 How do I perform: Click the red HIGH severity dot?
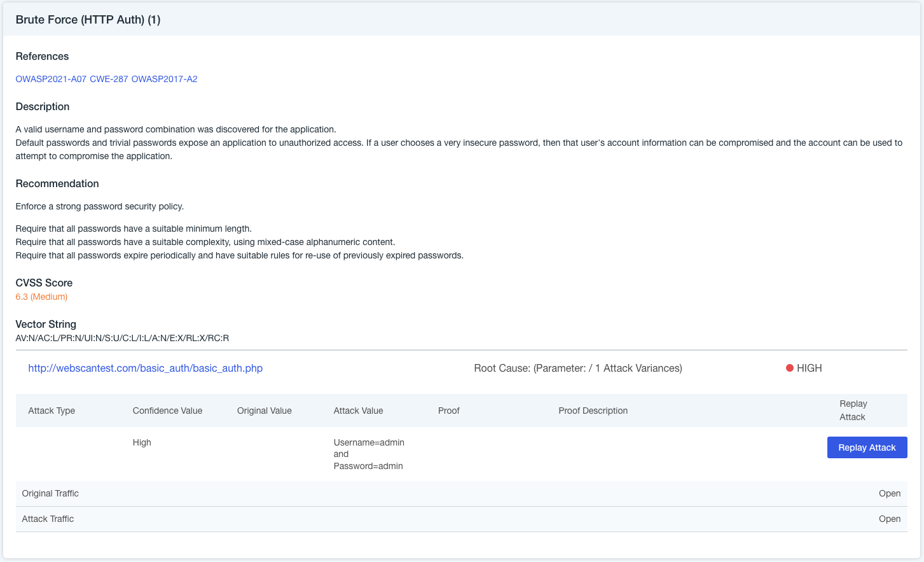790,368
